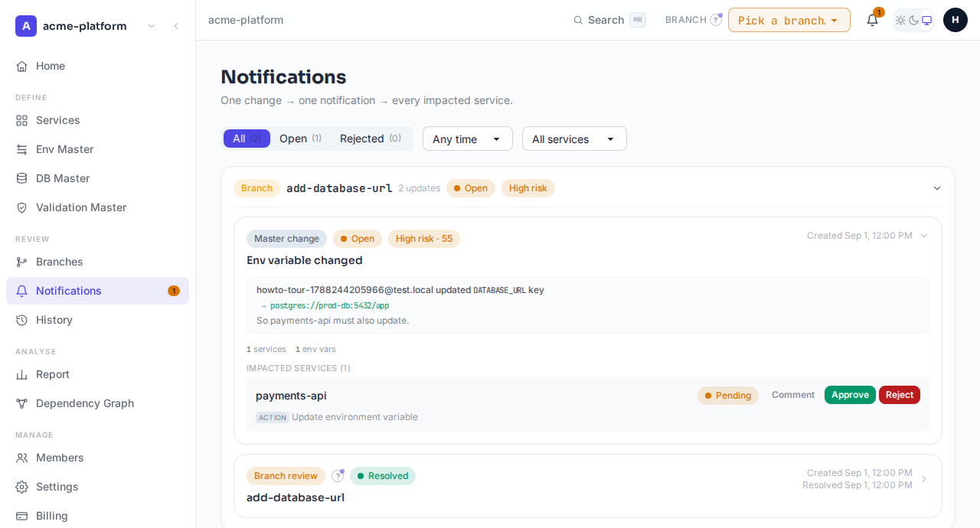This screenshot has height=528, width=980.
Task: Open Validation Master section
Action: pyautogui.click(x=97, y=207)
